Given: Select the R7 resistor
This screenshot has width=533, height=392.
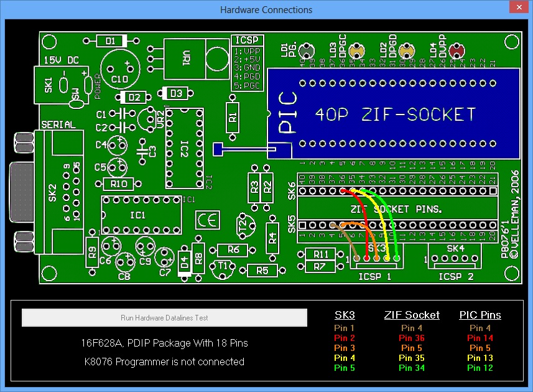Looking at the screenshot, I should coord(320,266).
